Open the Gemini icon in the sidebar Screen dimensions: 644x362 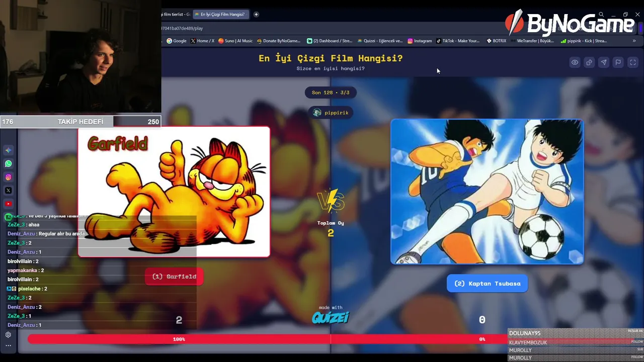pyautogui.click(x=8, y=150)
